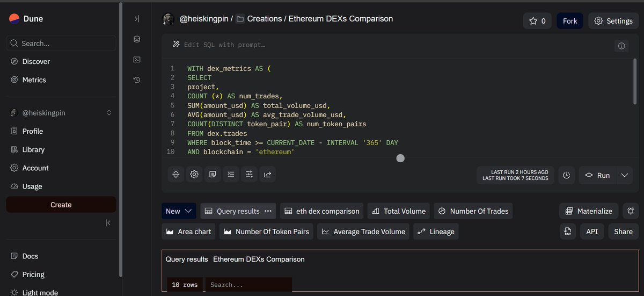This screenshot has width=644, height=296.
Task: Star this query
Action: click(x=537, y=21)
